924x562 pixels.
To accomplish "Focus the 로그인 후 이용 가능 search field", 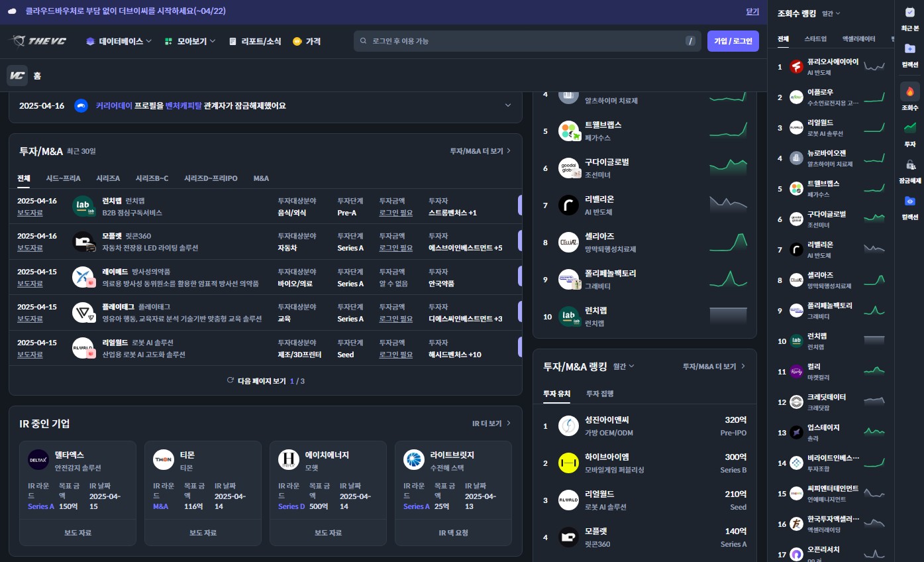I will [x=527, y=41].
